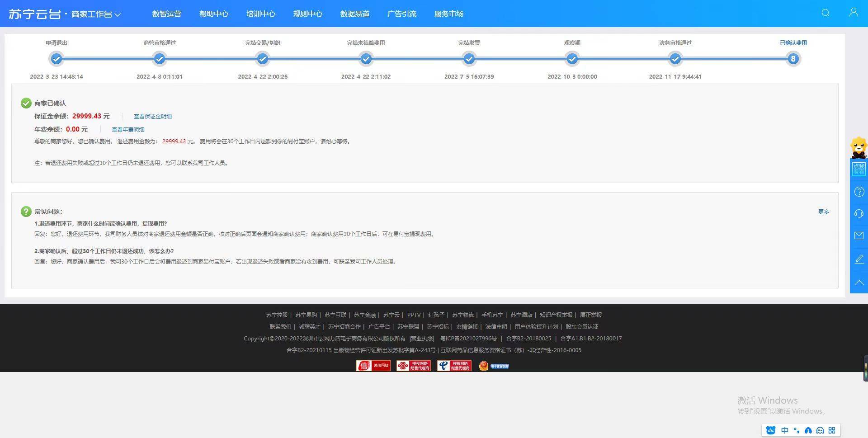Viewport: 868px width, 438px height.
Task: Click the 查看保证金明细 link
Action: pos(152,116)
